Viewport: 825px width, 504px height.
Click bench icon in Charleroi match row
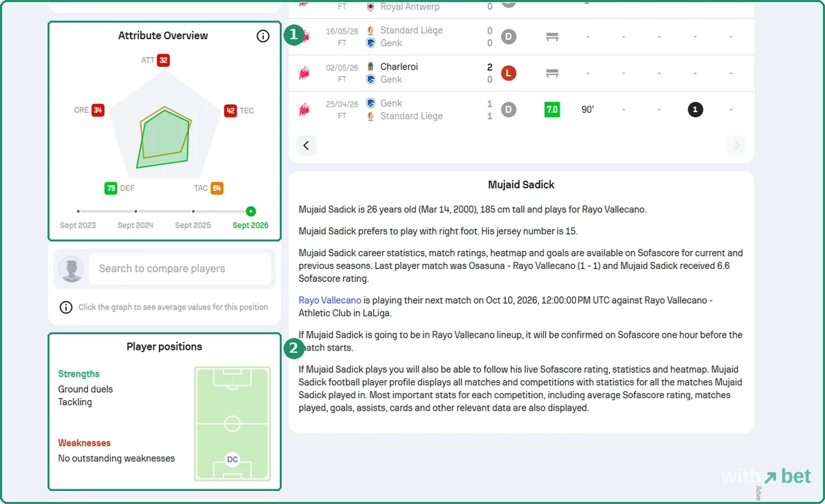[x=551, y=73]
